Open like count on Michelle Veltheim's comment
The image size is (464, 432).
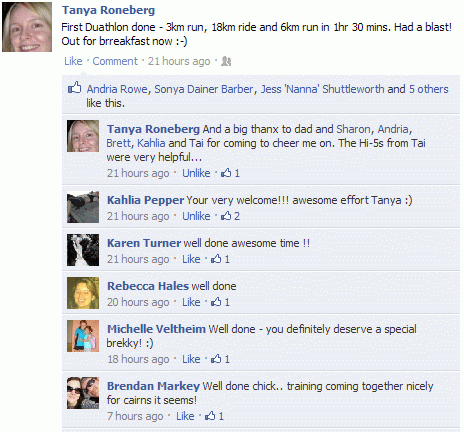coord(220,359)
